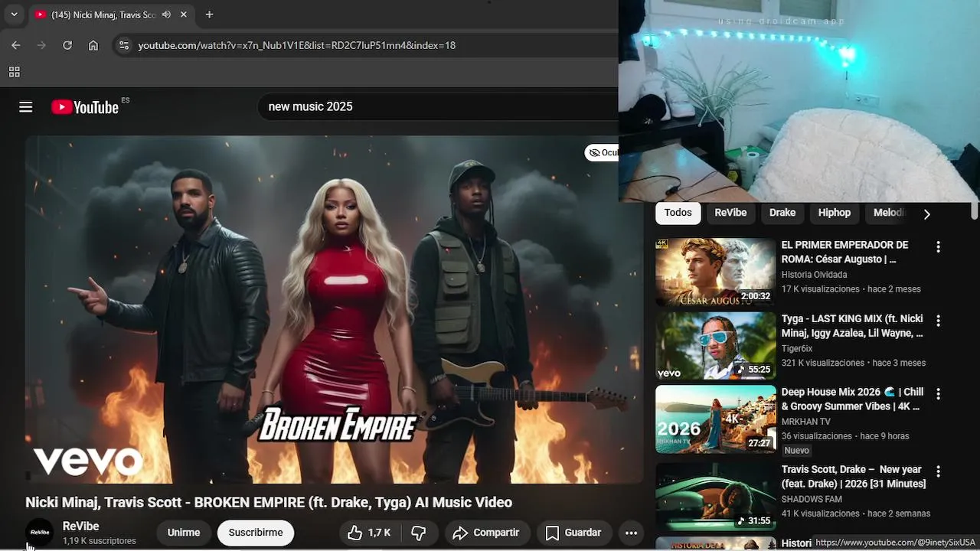Open the browser home page
This screenshot has width=980, height=551.
pos(93,45)
